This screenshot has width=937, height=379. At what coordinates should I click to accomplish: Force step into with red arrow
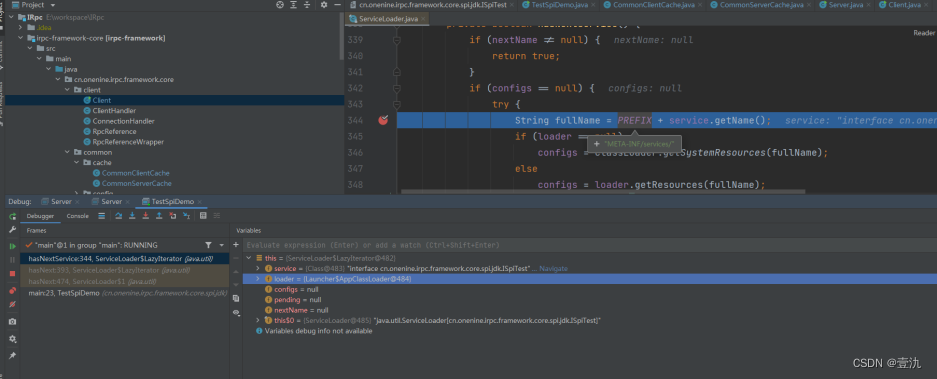[146, 216]
